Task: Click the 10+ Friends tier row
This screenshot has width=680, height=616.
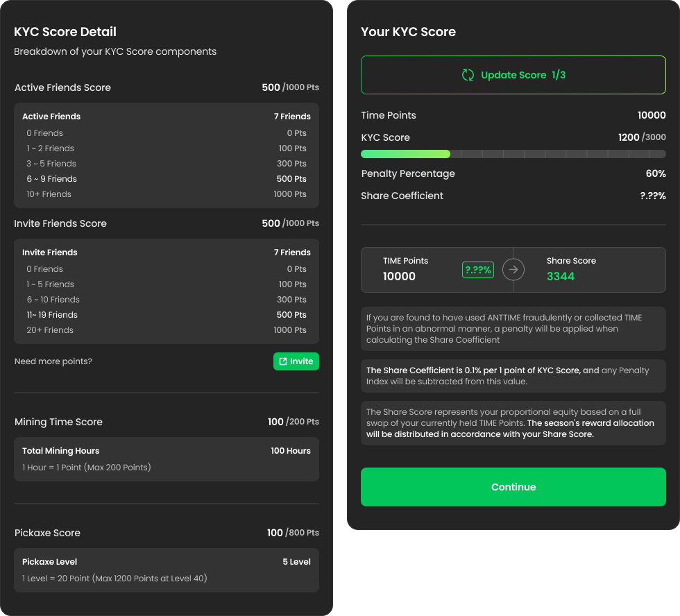Action: [167, 194]
